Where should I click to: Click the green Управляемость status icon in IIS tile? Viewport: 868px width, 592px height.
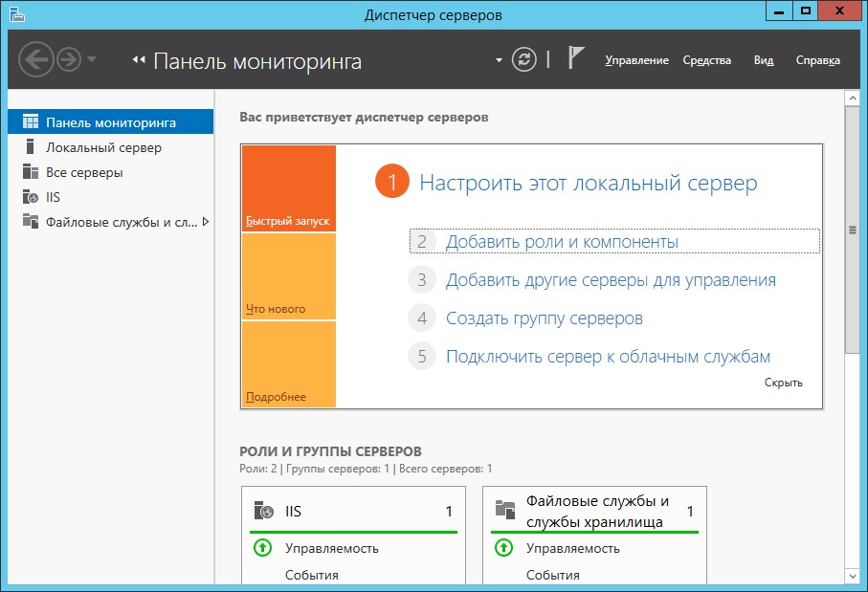click(262, 548)
